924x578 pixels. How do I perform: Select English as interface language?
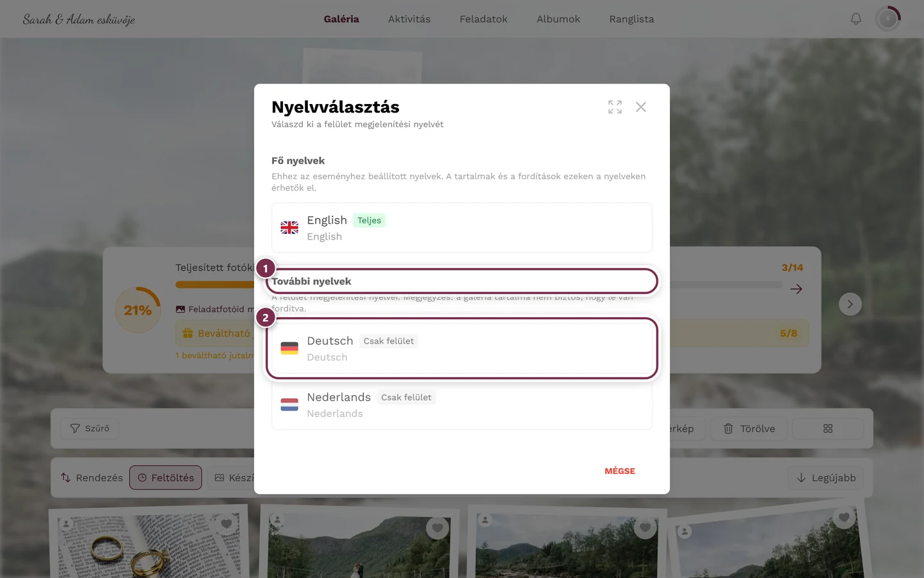pos(462,228)
